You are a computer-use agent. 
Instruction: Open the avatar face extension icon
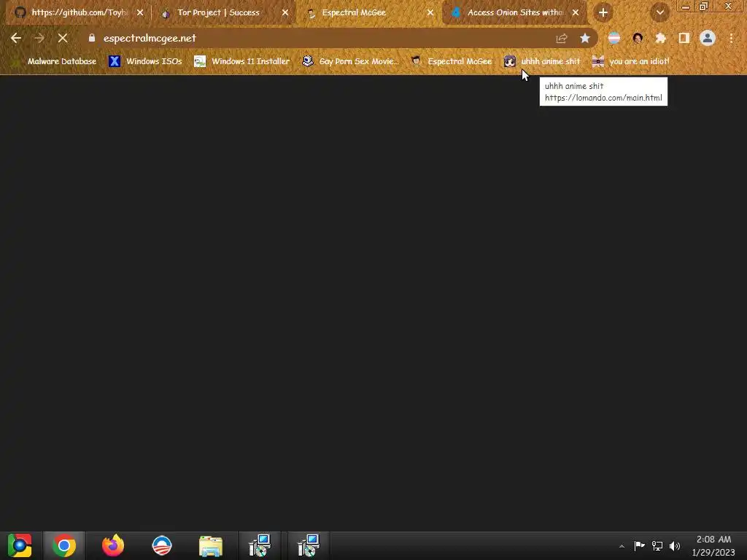tap(638, 39)
